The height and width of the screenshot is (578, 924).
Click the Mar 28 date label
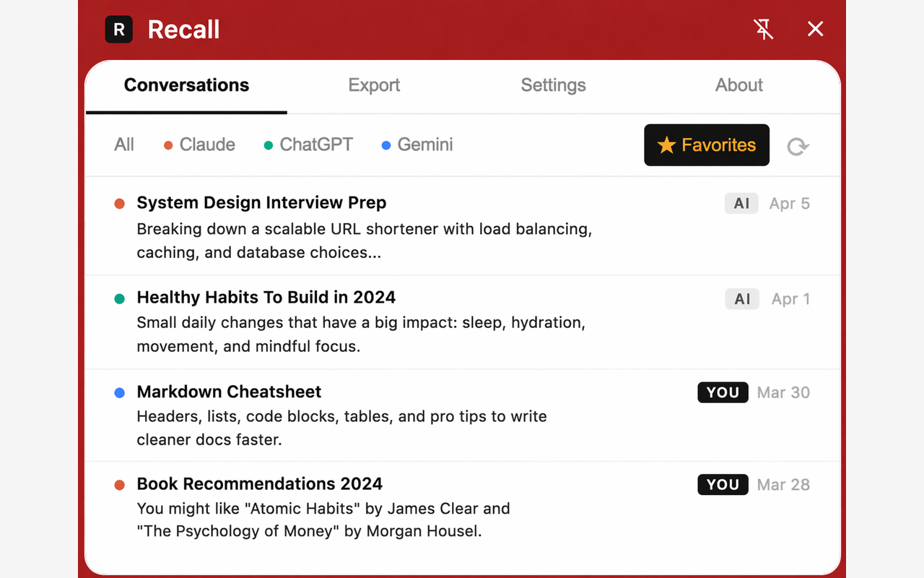click(783, 485)
